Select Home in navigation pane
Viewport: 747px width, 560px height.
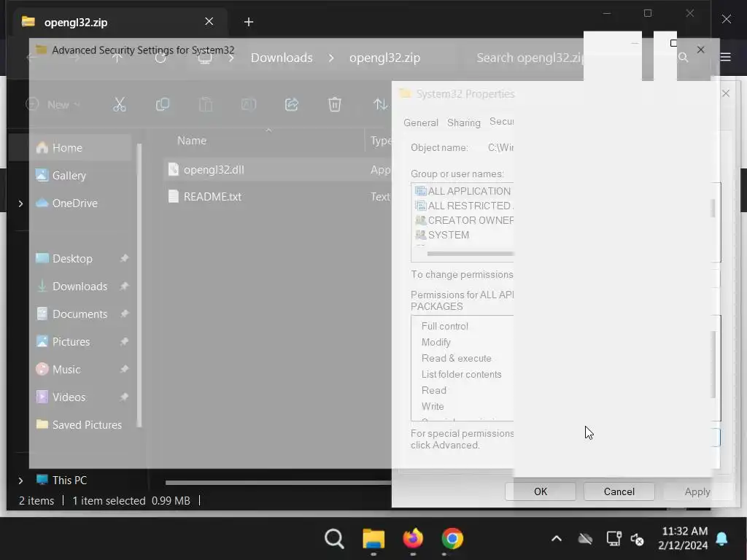tap(70, 147)
